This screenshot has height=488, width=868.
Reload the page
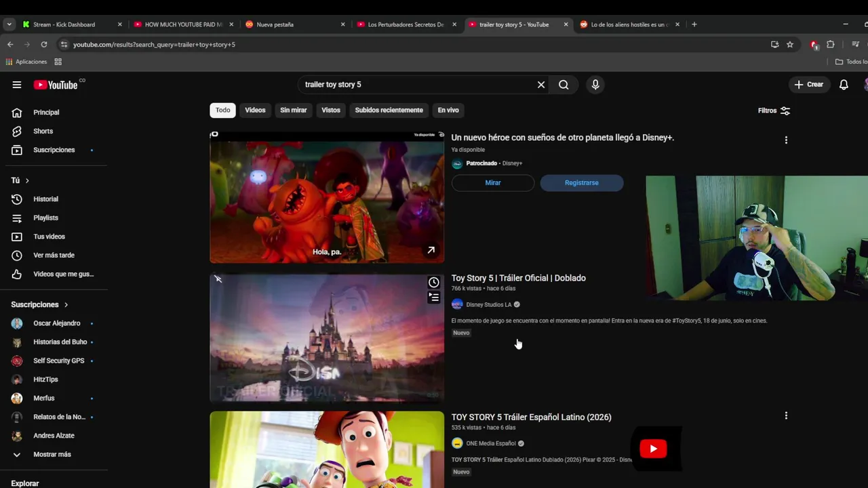tap(44, 45)
